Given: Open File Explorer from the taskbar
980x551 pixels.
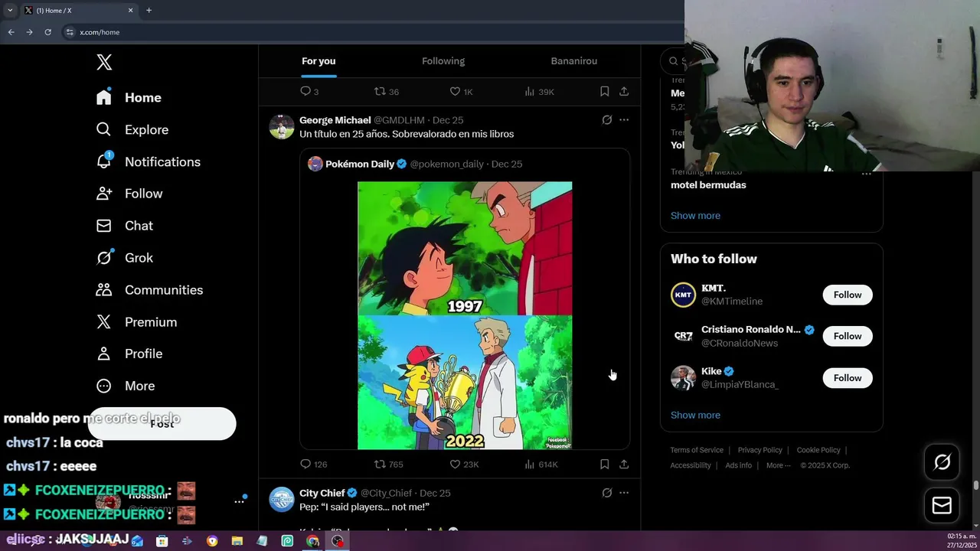Looking at the screenshot, I should pyautogui.click(x=237, y=541).
